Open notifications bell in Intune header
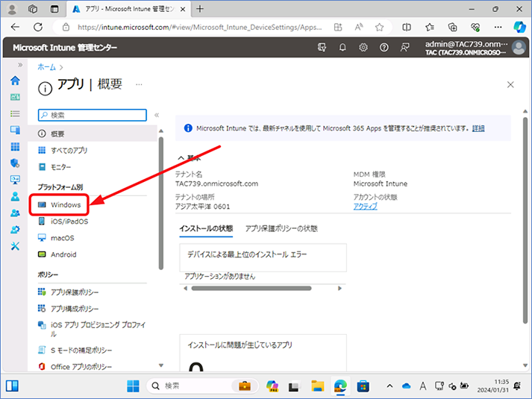This screenshot has height=399, width=532. (x=342, y=48)
